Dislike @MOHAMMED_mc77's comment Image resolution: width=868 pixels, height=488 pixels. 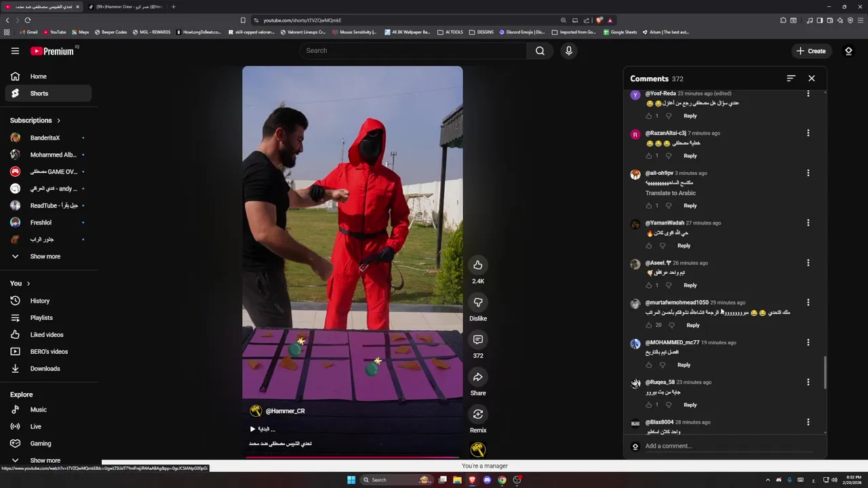click(x=663, y=365)
